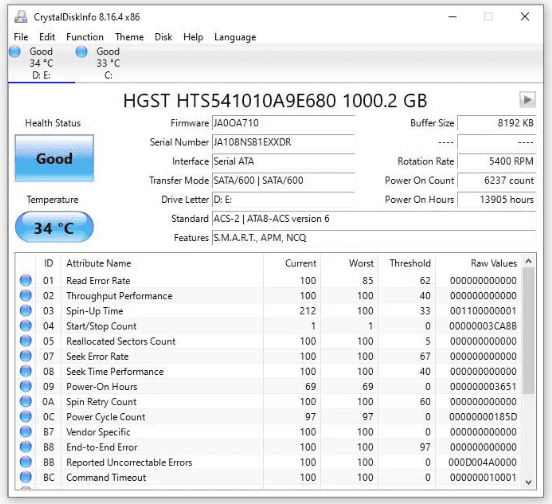Image resolution: width=552 pixels, height=504 pixels.
Task: Click the Threshold column header
Action: point(407,263)
